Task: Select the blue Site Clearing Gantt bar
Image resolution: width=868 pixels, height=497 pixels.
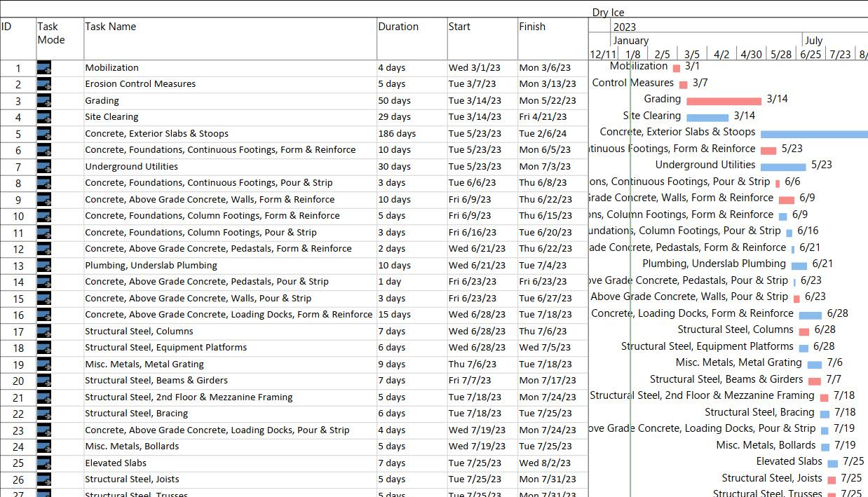Action: (707, 117)
